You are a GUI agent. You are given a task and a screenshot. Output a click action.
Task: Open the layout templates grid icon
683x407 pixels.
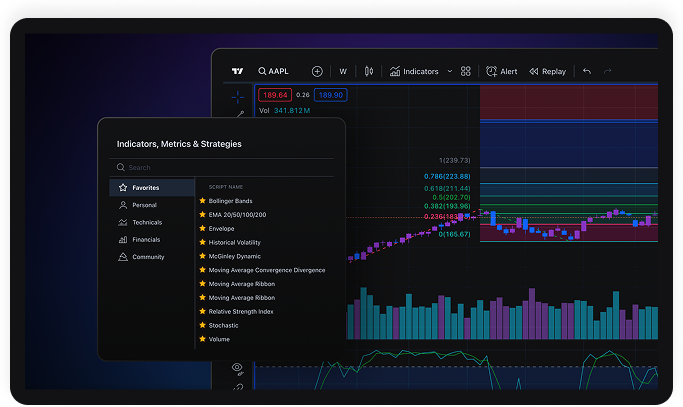point(466,71)
